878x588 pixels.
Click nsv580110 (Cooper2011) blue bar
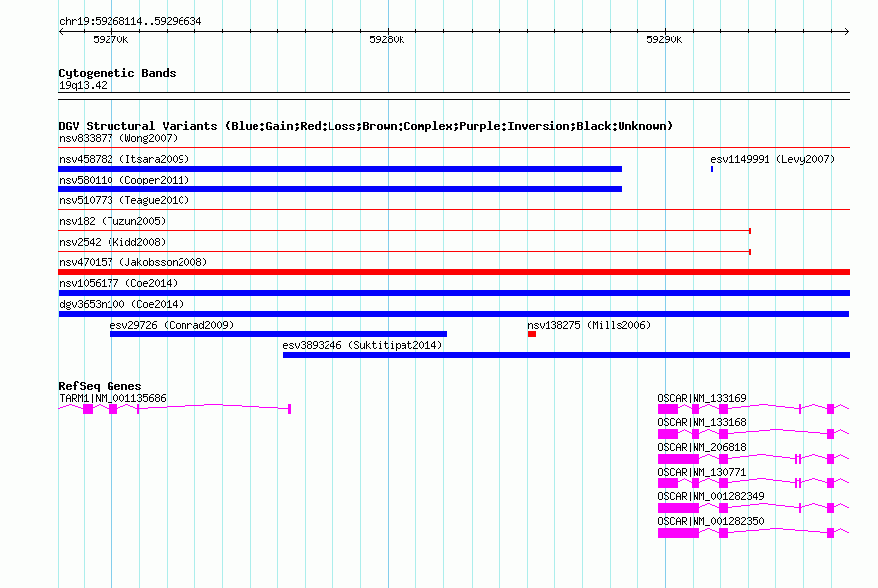tap(340, 189)
